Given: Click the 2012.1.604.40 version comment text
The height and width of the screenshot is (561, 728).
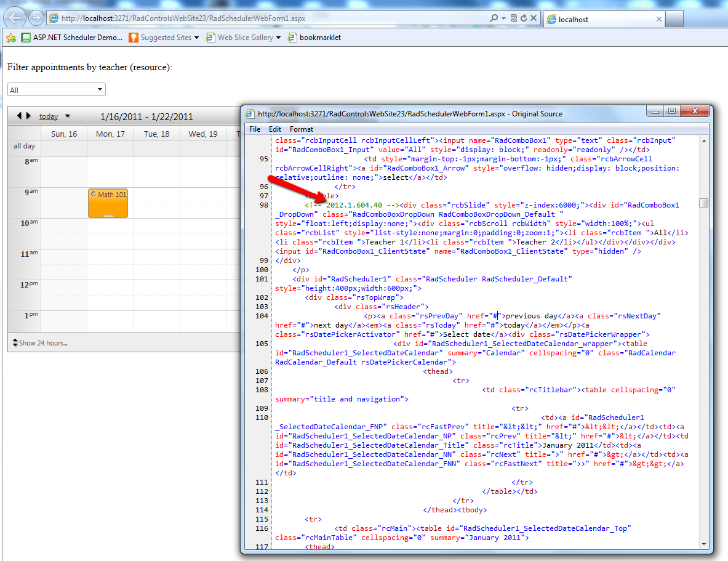Looking at the screenshot, I should coord(354,205).
